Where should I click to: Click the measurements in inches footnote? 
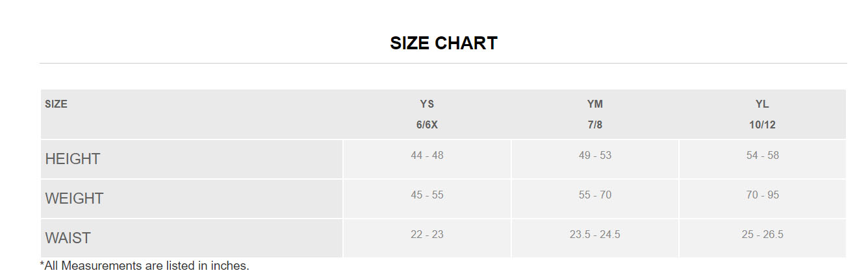[x=145, y=265]
